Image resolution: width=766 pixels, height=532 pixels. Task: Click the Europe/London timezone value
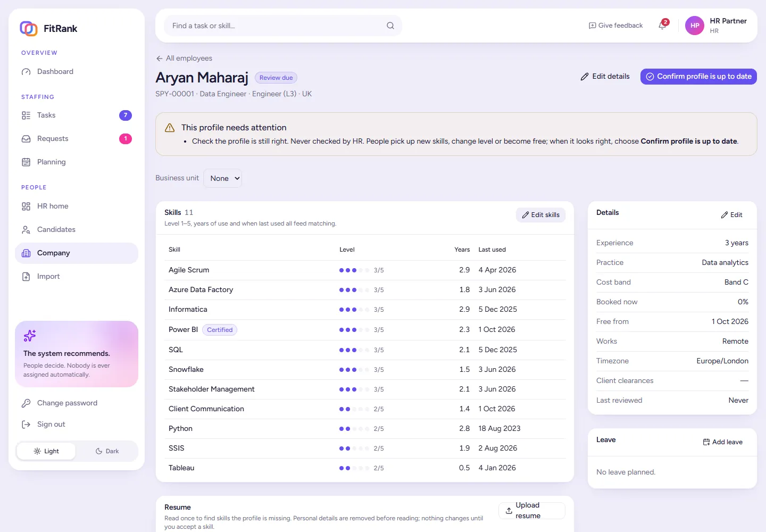(x=722, y=361)
